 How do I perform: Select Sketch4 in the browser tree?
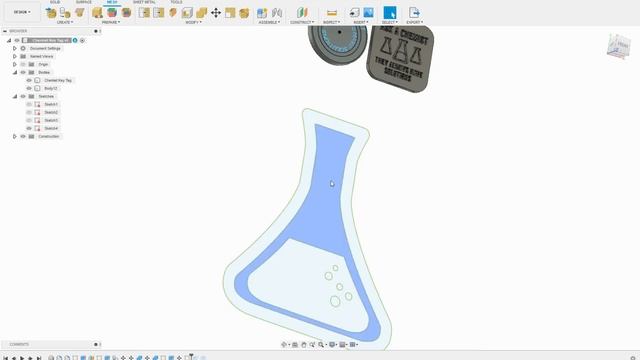tap(51, 128)
